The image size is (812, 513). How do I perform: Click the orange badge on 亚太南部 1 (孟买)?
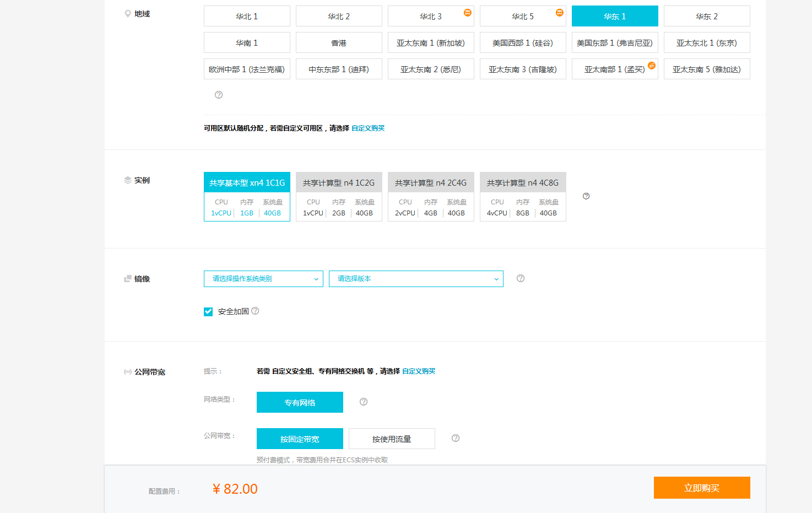coord(652,66)
